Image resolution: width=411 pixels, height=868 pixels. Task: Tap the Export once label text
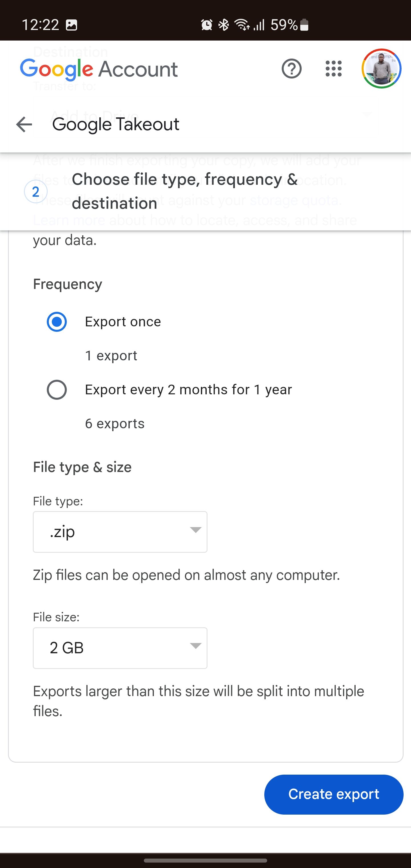[123, 322]
